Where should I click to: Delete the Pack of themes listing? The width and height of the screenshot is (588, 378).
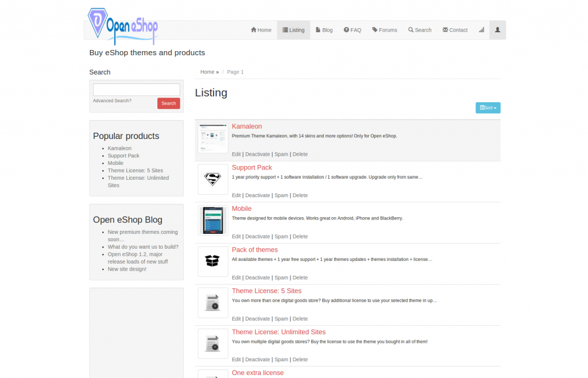tap(300, 277)
